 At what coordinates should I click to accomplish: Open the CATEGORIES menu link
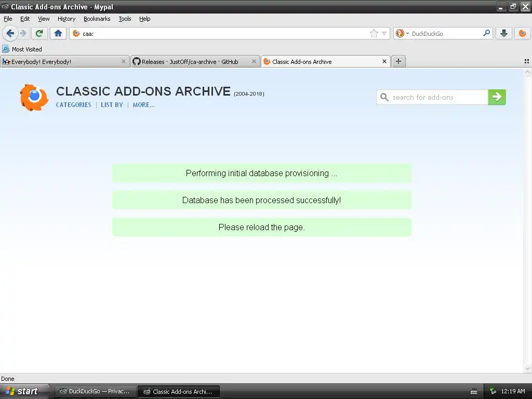73,105
